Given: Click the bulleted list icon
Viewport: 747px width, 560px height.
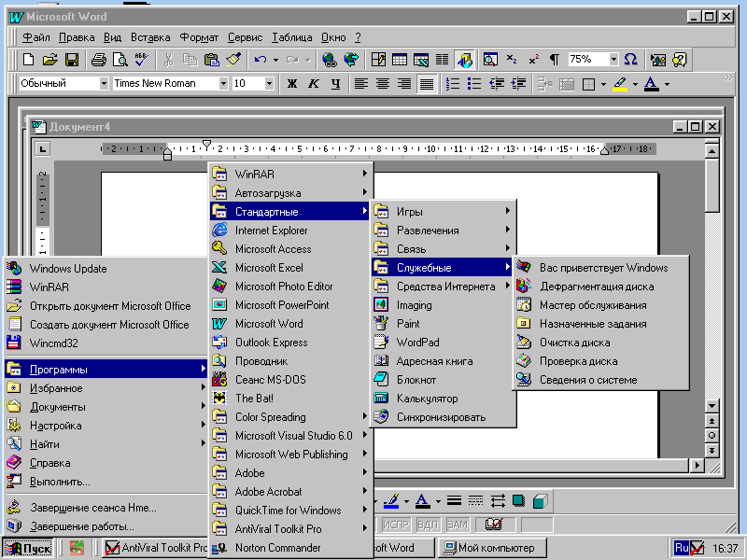Looking at the screenshot, I should coord(474,84).
